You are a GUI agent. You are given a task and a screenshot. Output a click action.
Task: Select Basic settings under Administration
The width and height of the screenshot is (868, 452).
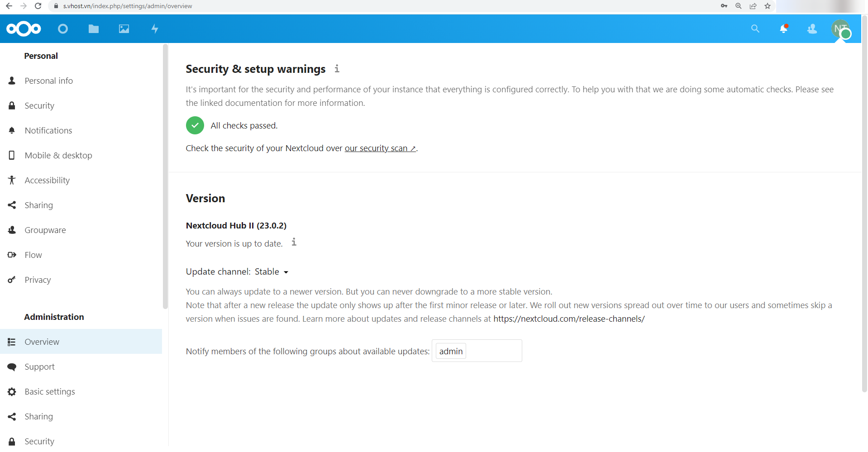tap(50, 392)
